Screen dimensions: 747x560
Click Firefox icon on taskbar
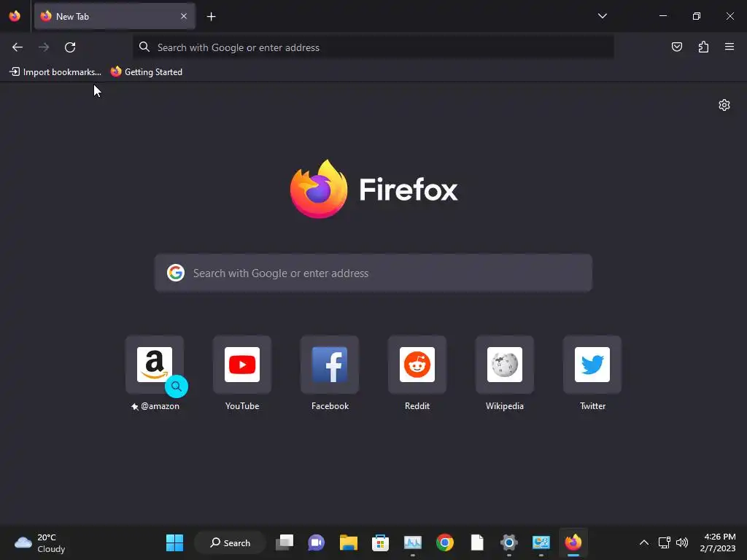(x=573, y=542)
